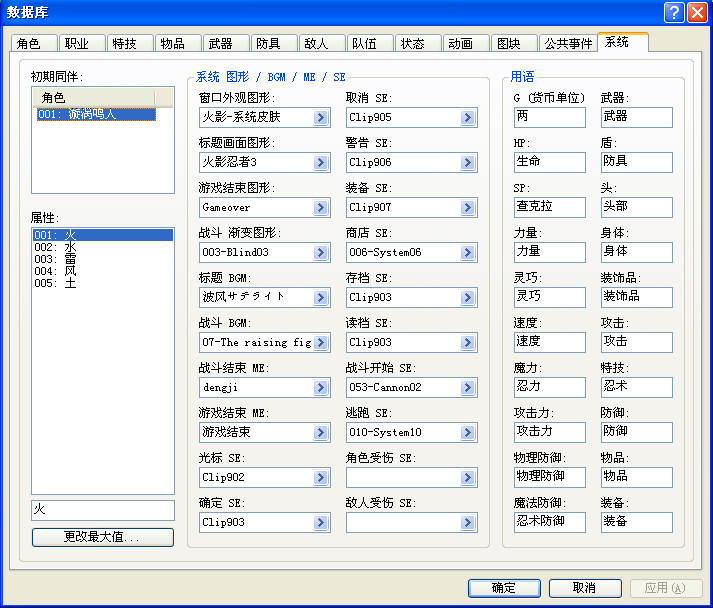The width and height of the screenshot is (713, 608).
Task: Open the 图块 tab
Action: click(x=514, y=44)
